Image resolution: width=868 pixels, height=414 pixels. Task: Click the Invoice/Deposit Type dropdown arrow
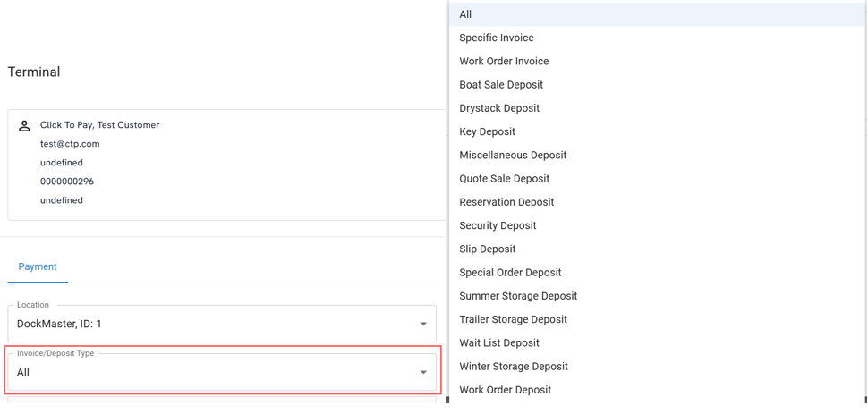click(423, 373)
